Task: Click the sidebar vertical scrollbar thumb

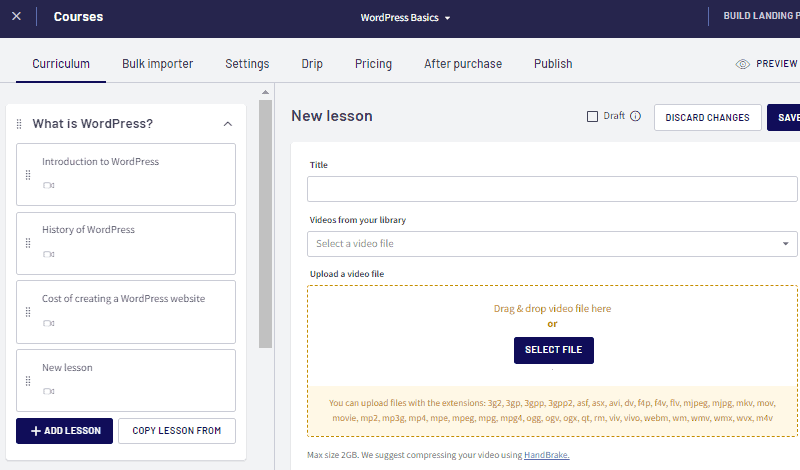Action: coord(265,224)
